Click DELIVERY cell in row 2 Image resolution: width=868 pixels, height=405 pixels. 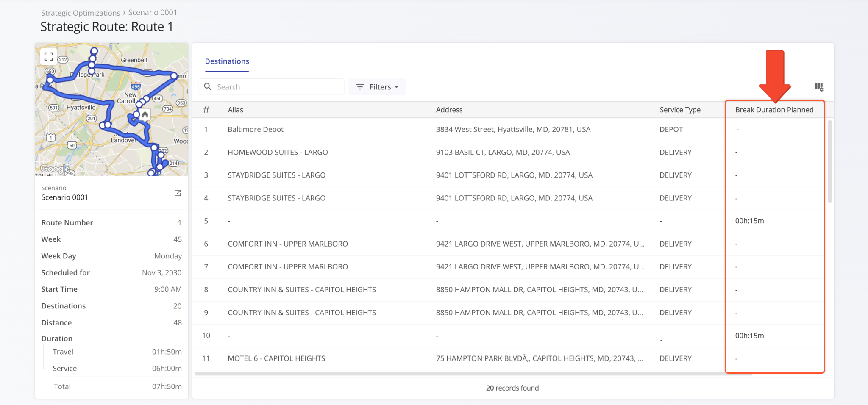point(675,152)
